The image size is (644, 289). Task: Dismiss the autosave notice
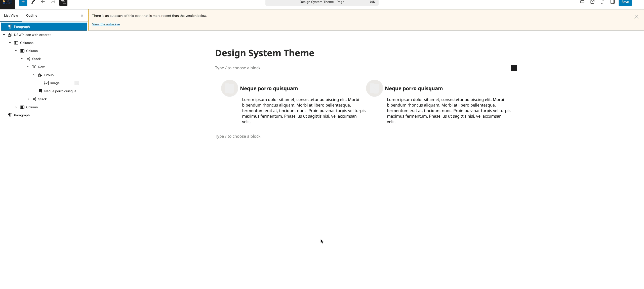(x=636, y=17)
